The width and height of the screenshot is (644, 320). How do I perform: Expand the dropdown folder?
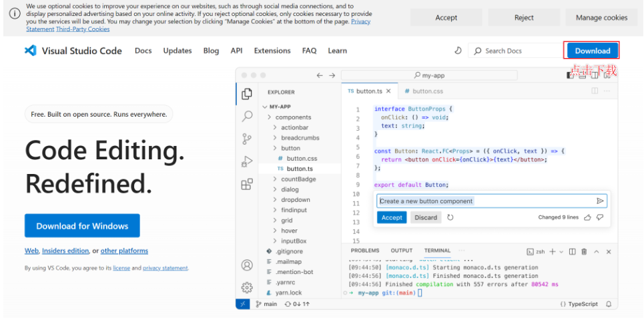click(x=275, y=200)
